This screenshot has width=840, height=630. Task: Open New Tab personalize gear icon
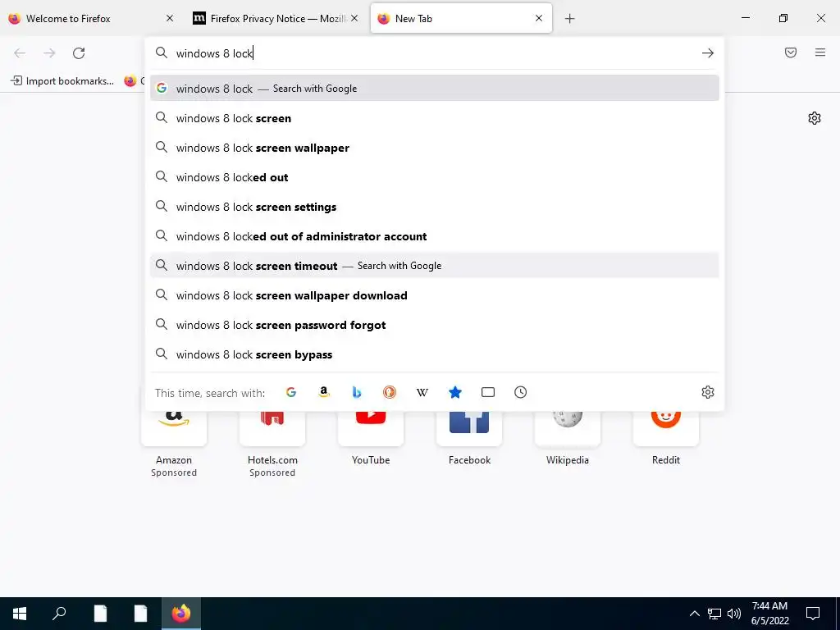click(x=815, y=118)
